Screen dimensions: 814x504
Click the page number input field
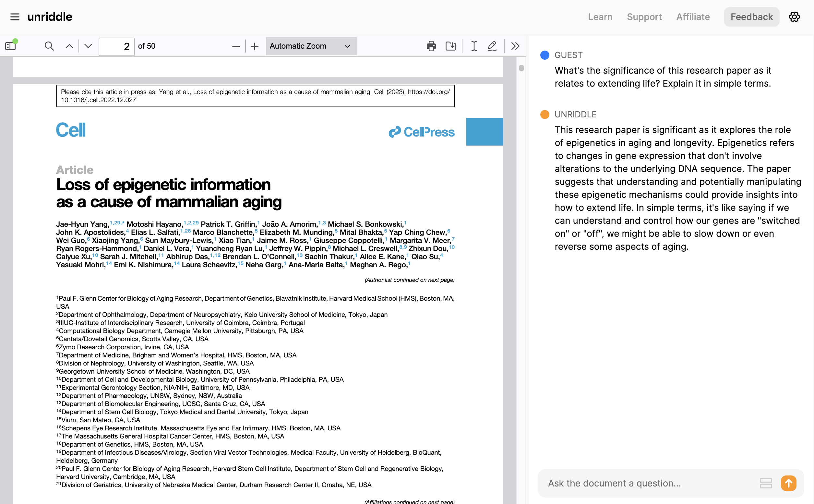[117, 46]
